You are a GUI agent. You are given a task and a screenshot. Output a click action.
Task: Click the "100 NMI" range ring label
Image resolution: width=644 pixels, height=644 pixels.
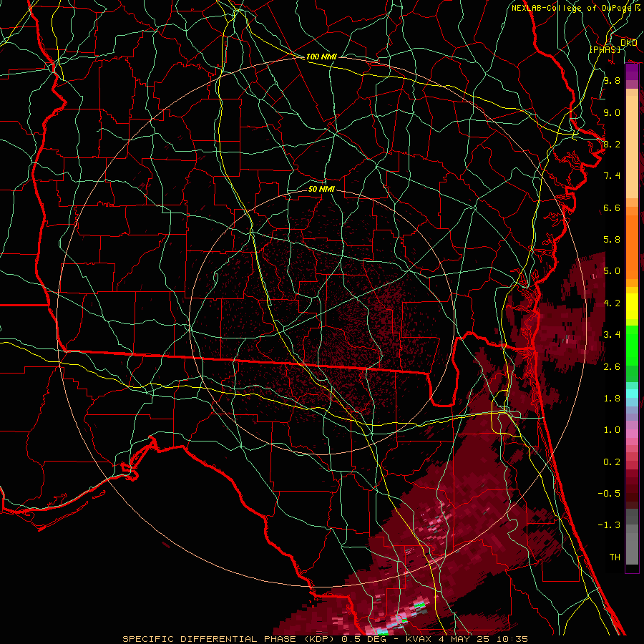(x=321, y=57)
